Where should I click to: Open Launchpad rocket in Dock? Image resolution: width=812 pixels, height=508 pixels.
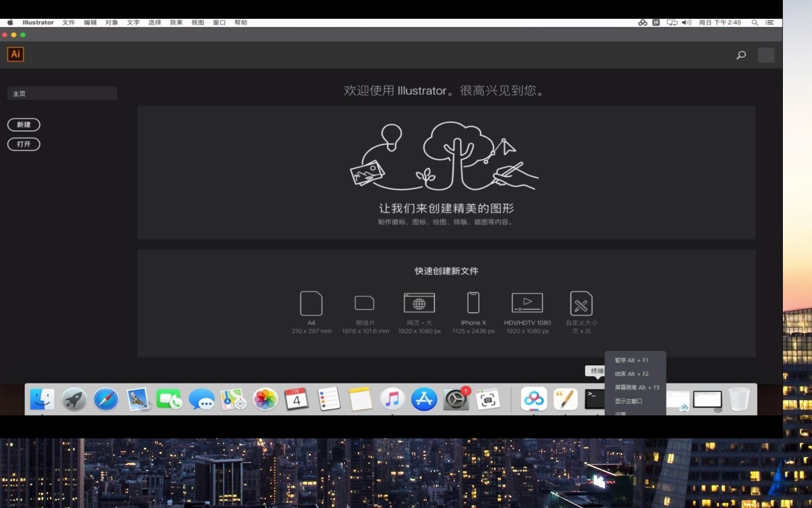74,399
